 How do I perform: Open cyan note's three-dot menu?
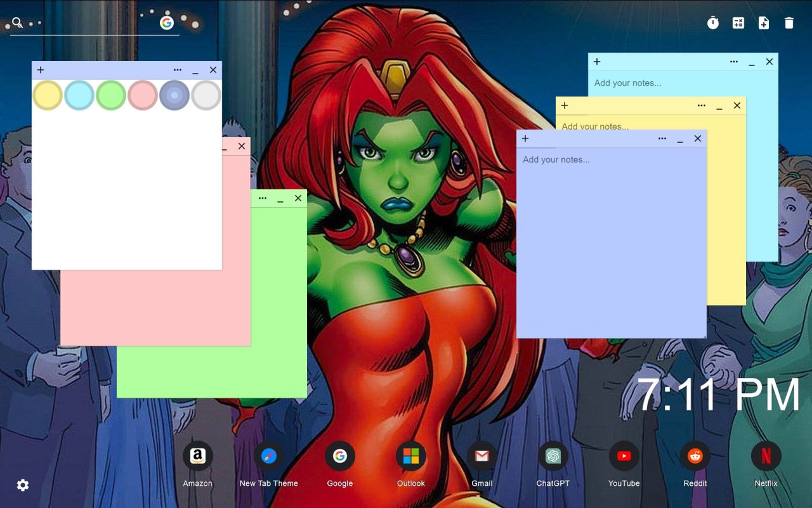click(734, 62)
